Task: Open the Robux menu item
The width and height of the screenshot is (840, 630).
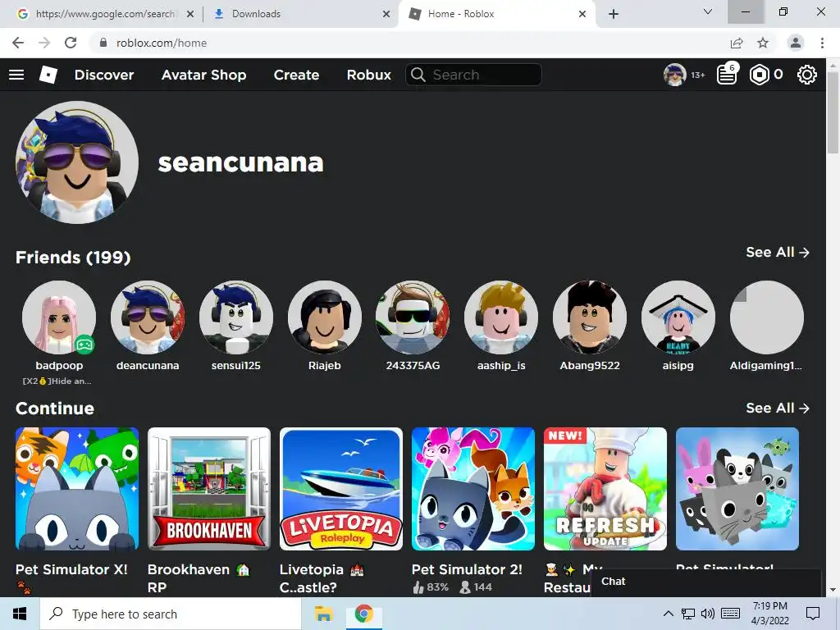Action: point(369,75)
